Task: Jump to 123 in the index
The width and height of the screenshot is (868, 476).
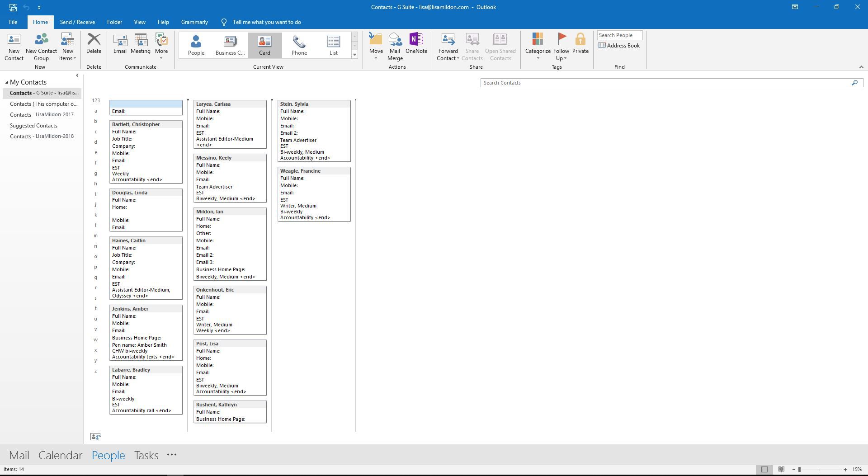Action: pyautogui.click(x=96, y=101)
